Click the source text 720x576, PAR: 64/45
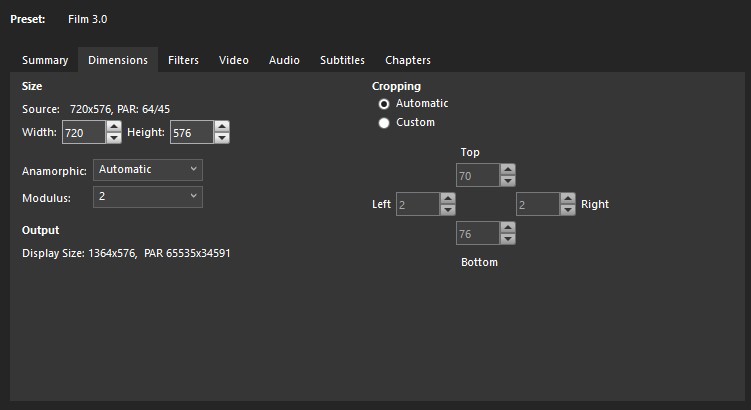Viewport: 751px width, 410px height. point(120,109)
